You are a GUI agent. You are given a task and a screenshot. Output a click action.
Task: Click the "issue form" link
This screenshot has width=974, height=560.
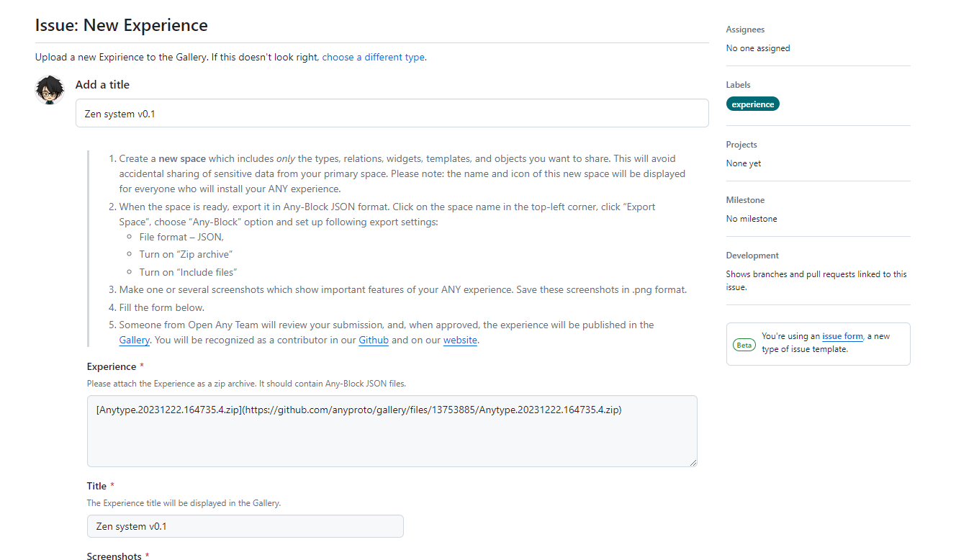[x=842, y=336]
